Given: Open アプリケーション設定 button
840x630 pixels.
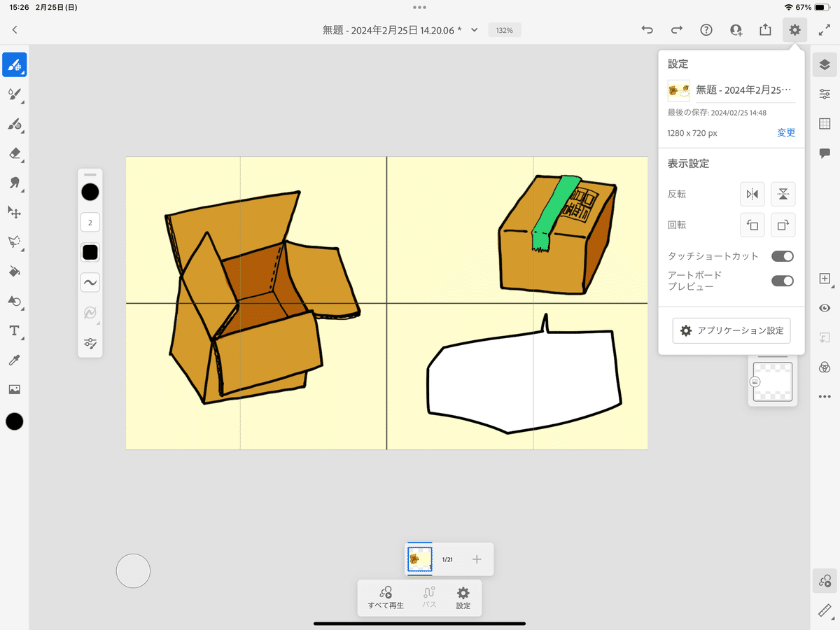Looking at the screenshot, I should tap(731, 330).
